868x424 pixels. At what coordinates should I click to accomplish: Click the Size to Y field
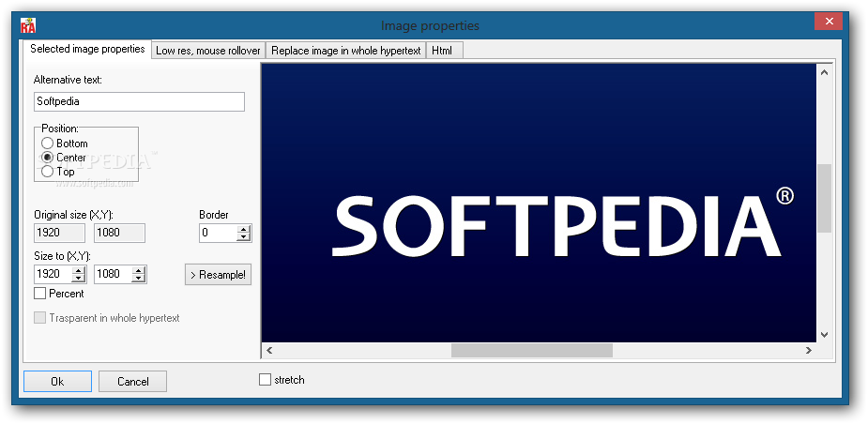[x=113, y=274]
